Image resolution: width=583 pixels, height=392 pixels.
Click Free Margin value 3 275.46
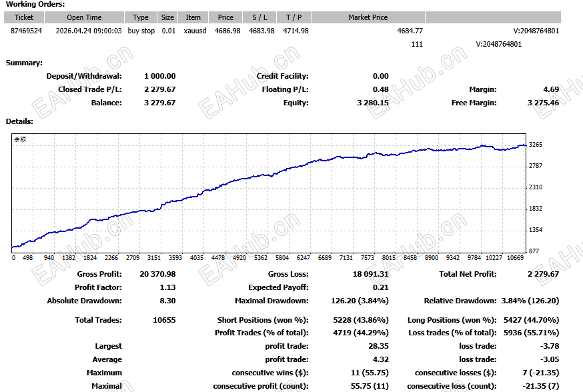[x=543, y=103]
